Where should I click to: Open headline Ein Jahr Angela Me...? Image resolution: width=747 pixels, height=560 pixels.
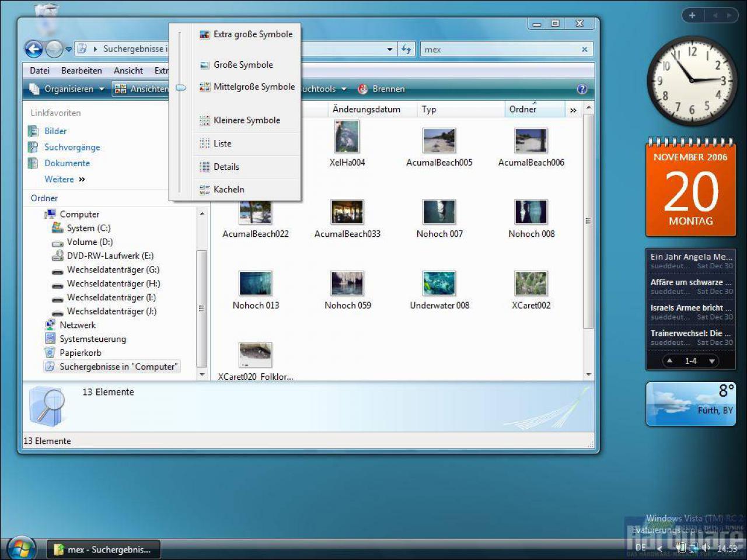tap(691, 257)
